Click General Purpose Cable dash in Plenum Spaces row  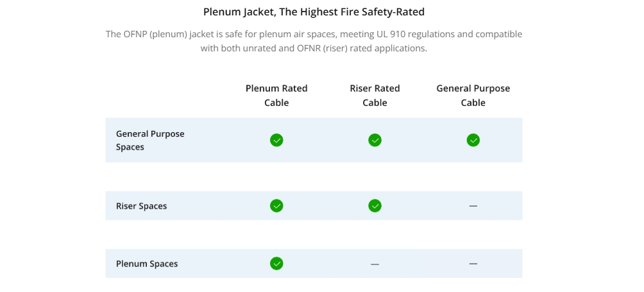tap(473, 264)
